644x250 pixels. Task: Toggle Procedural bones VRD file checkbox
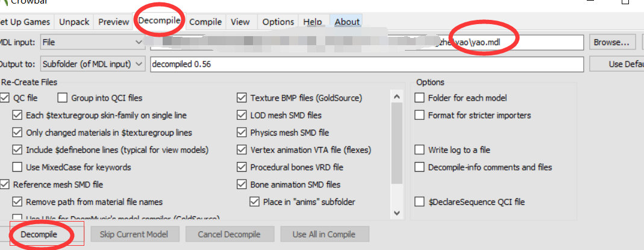click(x=242, y=167)
